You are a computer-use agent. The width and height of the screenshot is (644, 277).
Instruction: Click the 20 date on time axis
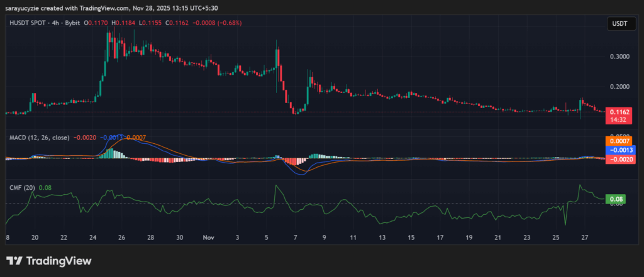[x=35, y=238]
